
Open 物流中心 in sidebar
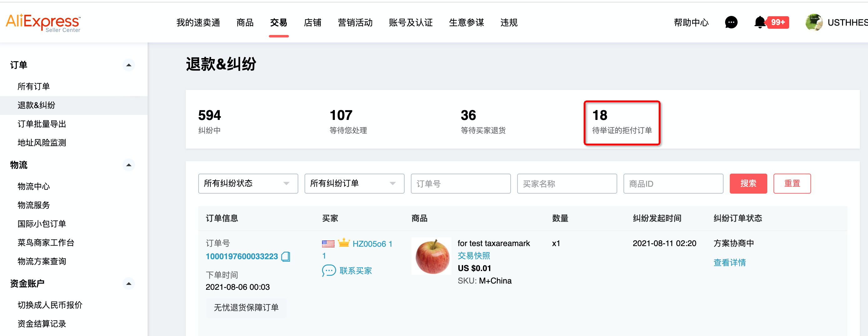[34, 186]
